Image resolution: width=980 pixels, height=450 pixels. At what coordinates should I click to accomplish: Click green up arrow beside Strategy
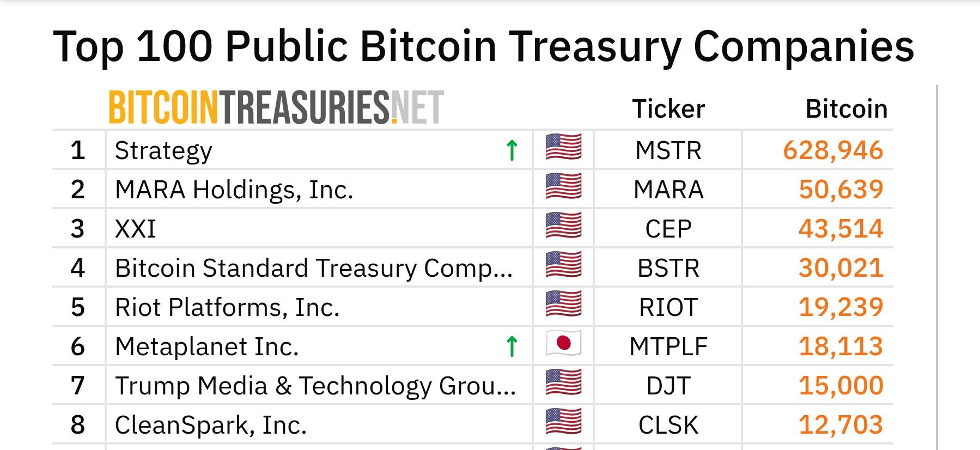pos(512,150)
